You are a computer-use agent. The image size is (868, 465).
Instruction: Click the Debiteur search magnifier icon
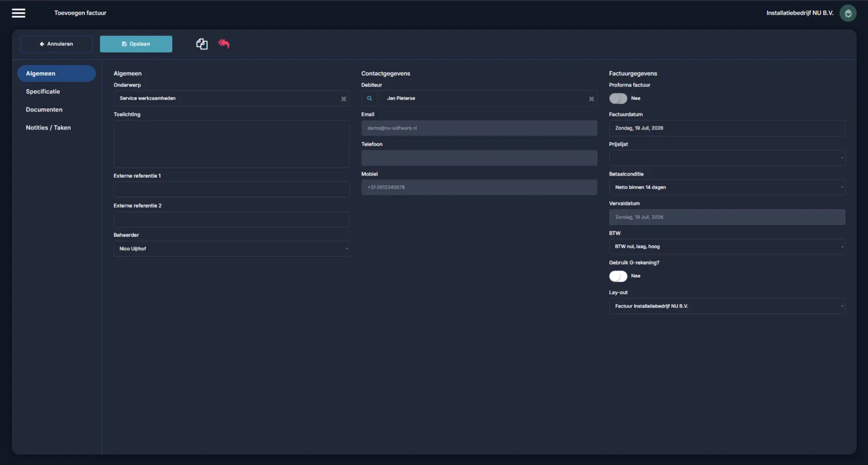tap(369, 98)
